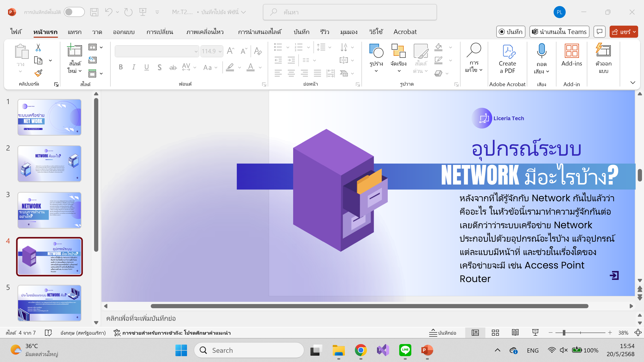Collapse the ribbon chevron
644x362 pixels.
point(633,83)
